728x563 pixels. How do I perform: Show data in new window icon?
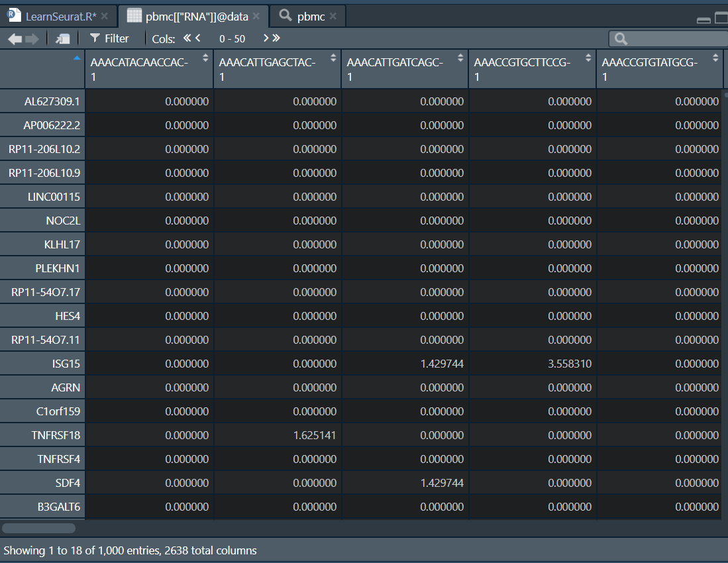[63, 39]
